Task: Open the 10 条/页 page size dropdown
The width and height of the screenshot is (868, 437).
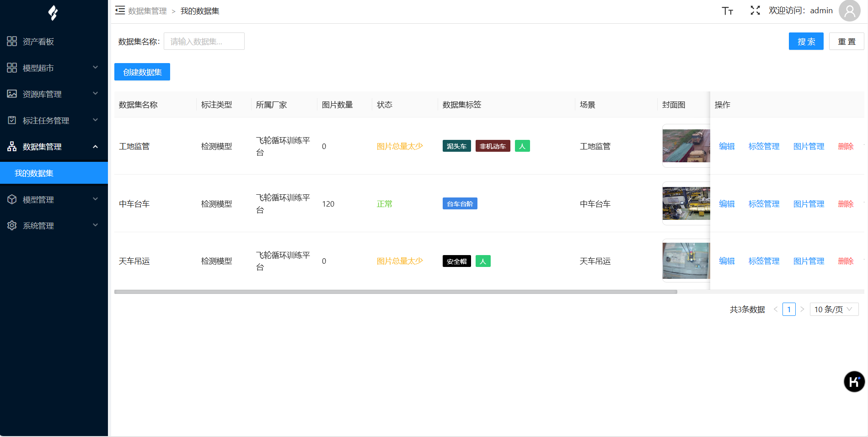Action: pyautogui.click(x=834, y=309)
